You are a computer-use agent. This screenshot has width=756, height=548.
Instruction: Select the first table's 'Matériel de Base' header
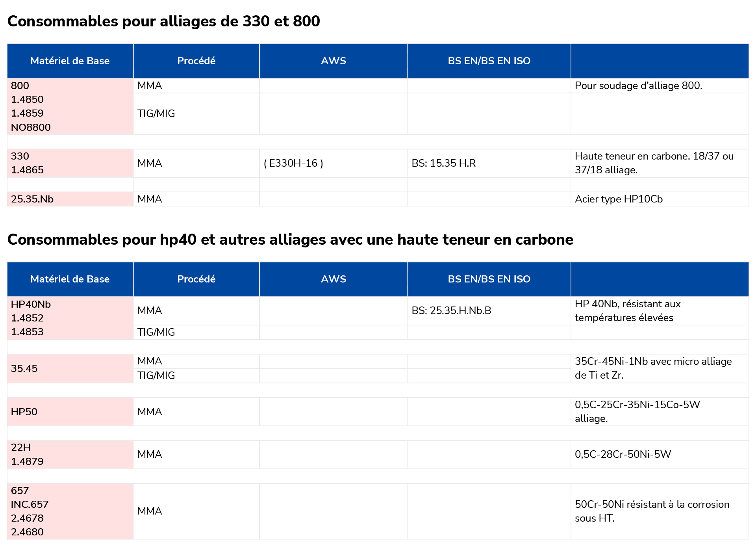[x=70, y=61]
